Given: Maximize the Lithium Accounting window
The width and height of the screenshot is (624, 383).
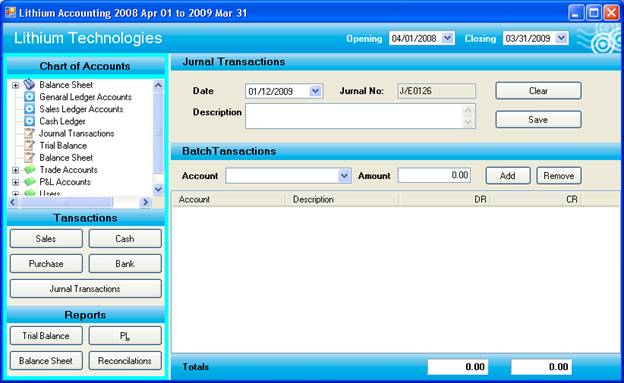Looking at the screenshot, I should pos(594,13).
